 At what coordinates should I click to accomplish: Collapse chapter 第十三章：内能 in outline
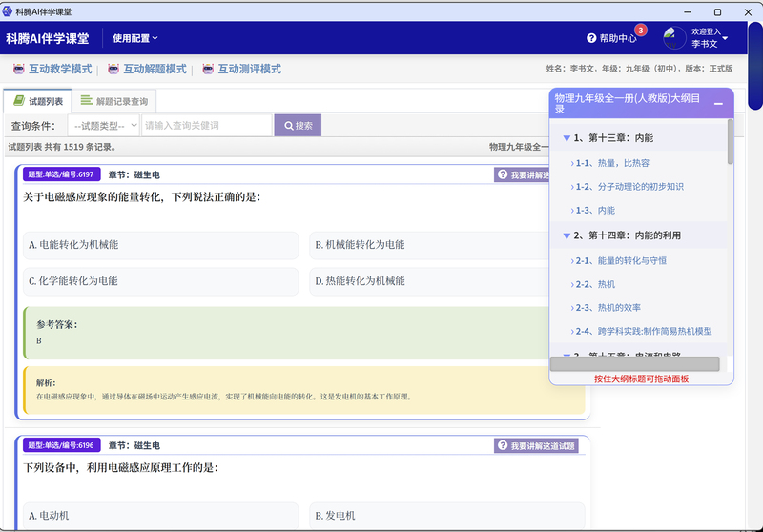click(x=567, y=138)
